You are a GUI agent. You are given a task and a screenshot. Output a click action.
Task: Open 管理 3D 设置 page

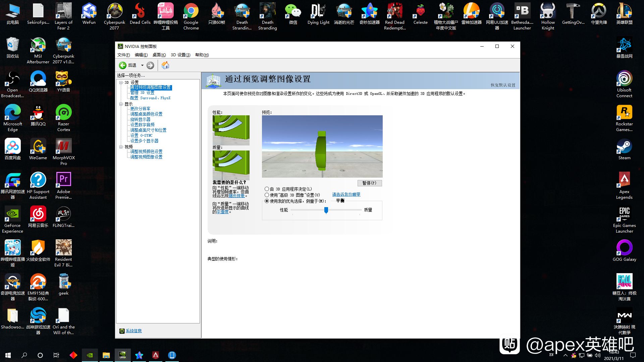pyautogui.click(x=142, y=93)
